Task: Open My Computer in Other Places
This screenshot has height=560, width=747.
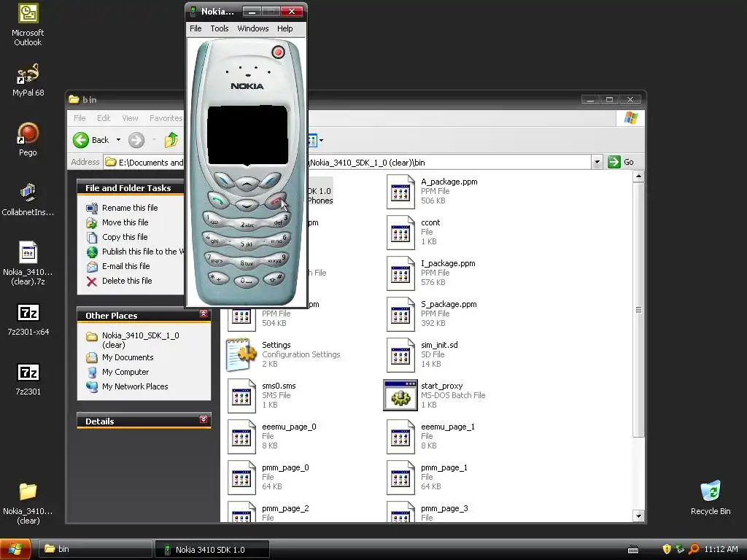Action: (125, 373)
